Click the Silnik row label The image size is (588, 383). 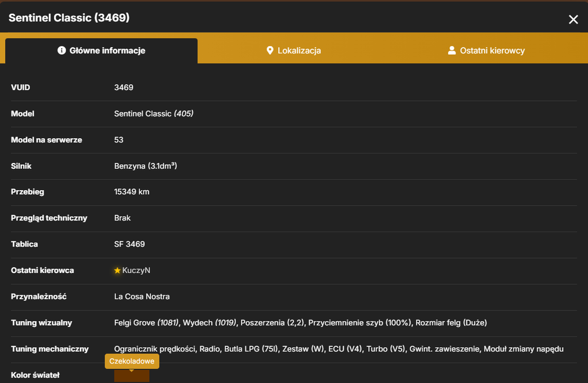pos(21,166)
